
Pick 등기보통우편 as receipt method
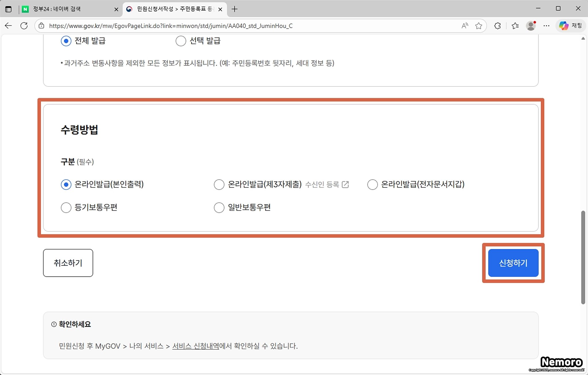coord(66,208)
